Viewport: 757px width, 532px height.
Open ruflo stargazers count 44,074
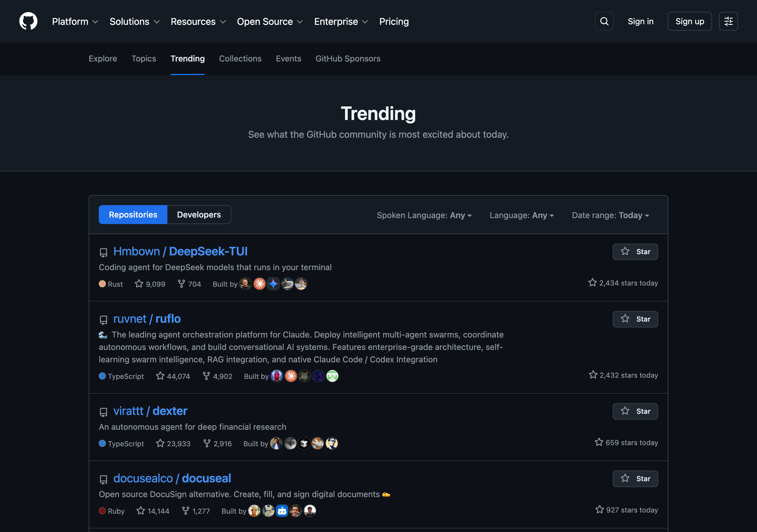[x=173, y=376]
